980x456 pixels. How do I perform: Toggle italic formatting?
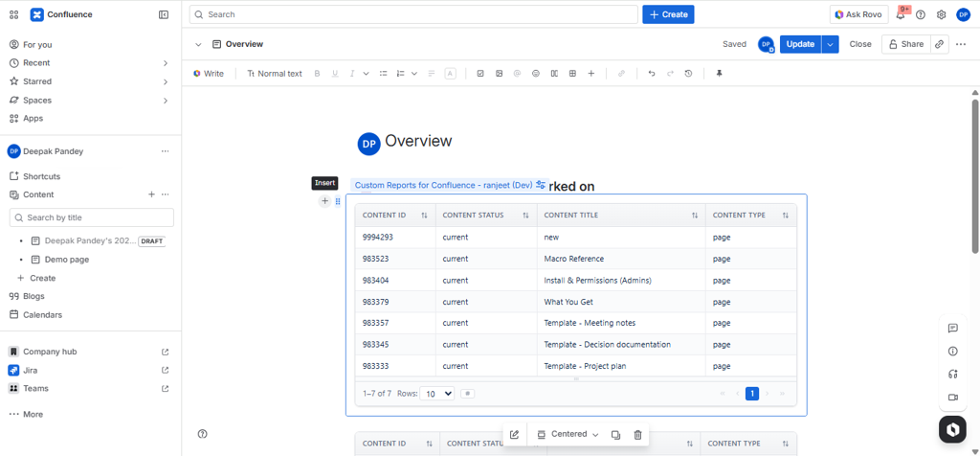[x=352, y=73]
